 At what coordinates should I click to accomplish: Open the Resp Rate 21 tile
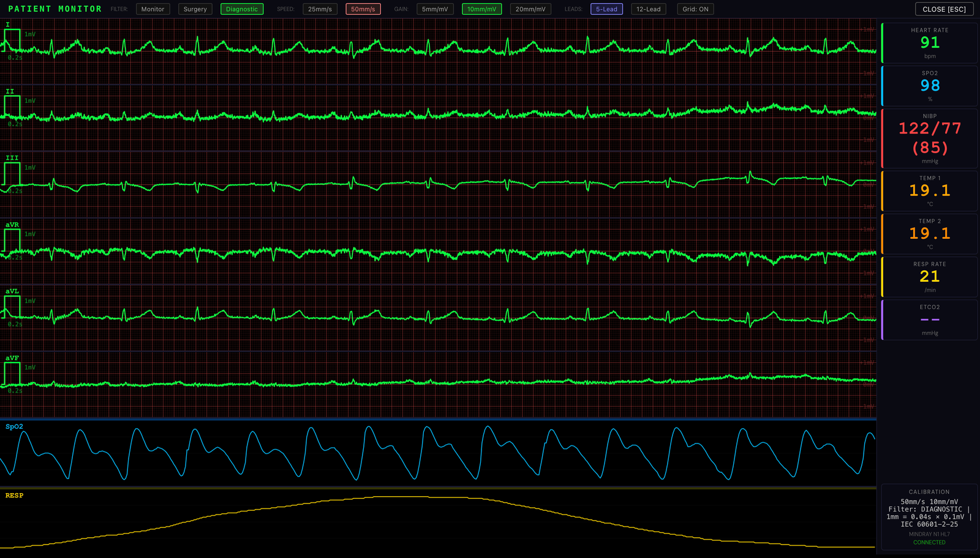[x=930, y=277]
